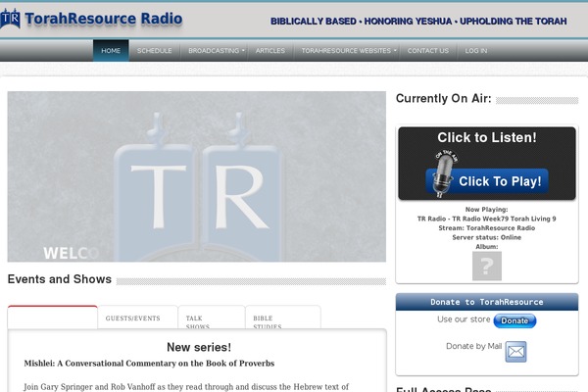This screenshot has width=588, height=392.
Task: Go to the Home menu item
Action: click(111, 50)
